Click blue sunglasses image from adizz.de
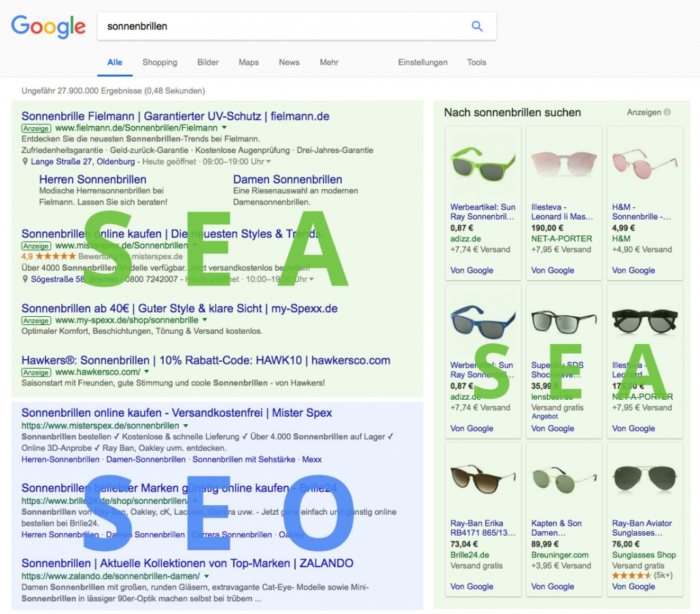The height and width of the screenshot is (614, 700). point(483,322)
